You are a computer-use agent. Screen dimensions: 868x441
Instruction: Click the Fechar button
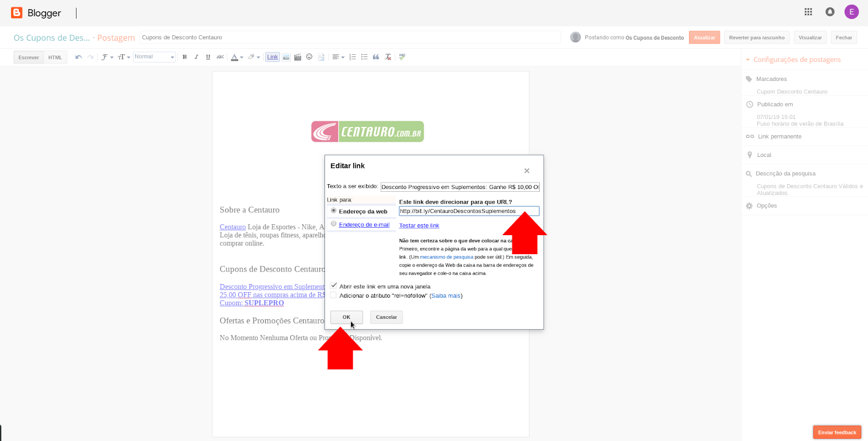coord(844,37)
